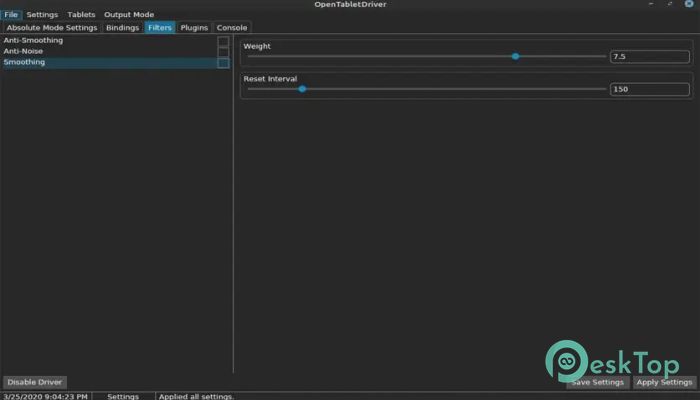The image size is (700, 400).
Task: Click the Apply Settings button
Action: point(664,382)
